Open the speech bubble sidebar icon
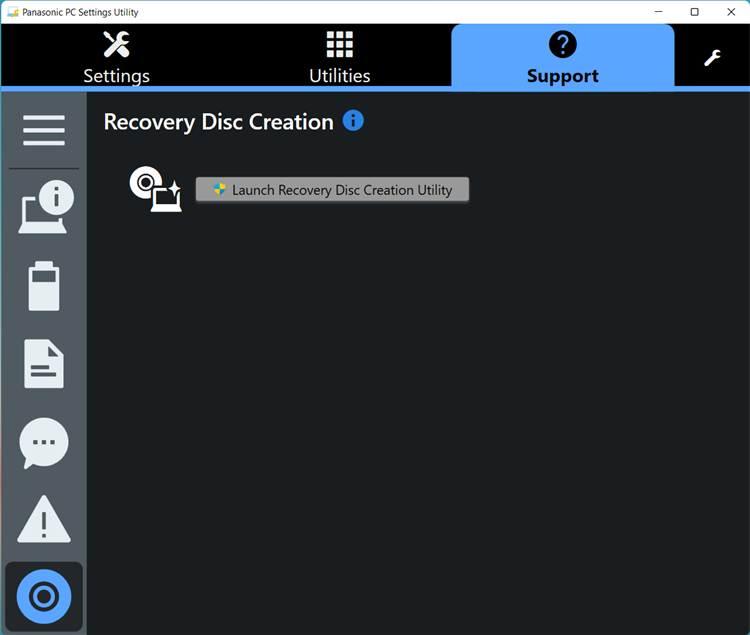 [44, 443]
